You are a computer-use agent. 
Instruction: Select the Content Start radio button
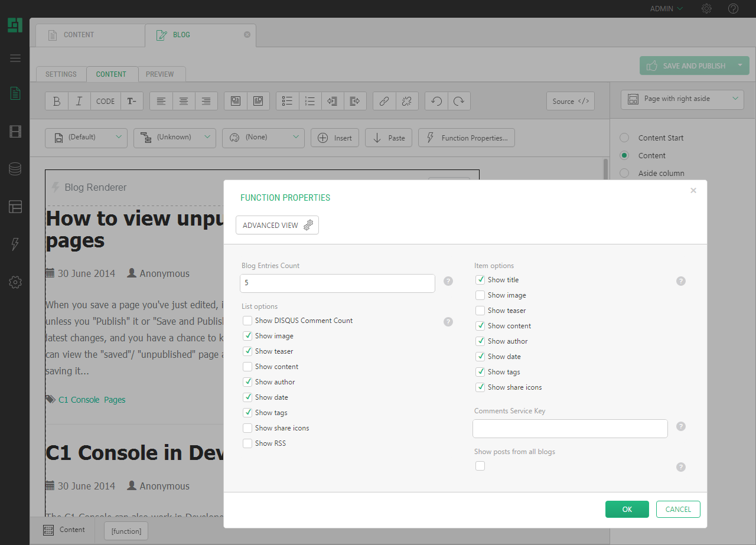624,138
